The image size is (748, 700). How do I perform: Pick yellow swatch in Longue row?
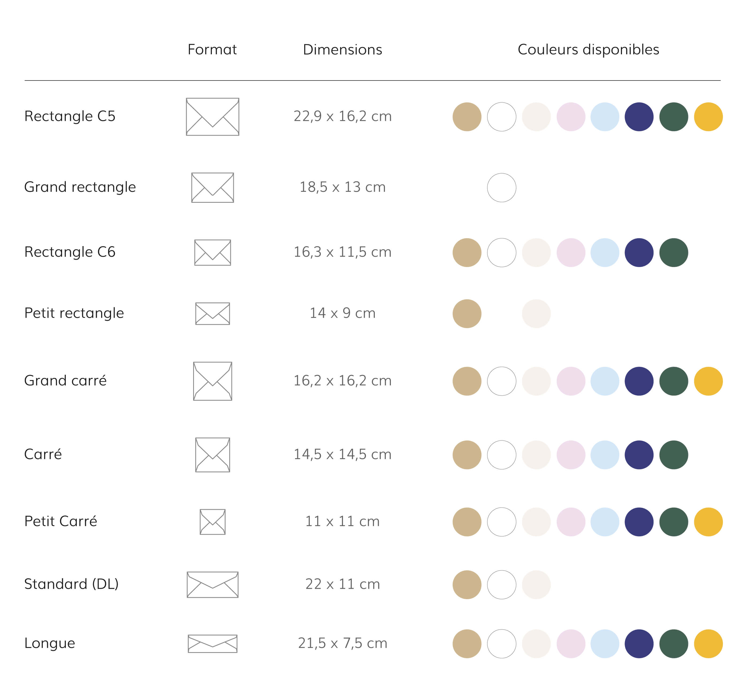tap(708, 644)
